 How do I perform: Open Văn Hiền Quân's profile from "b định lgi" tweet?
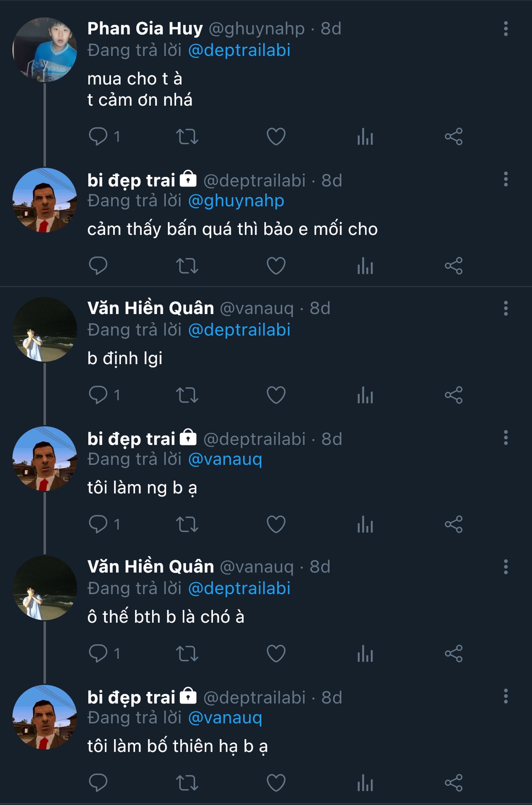[x=151, y=308]
